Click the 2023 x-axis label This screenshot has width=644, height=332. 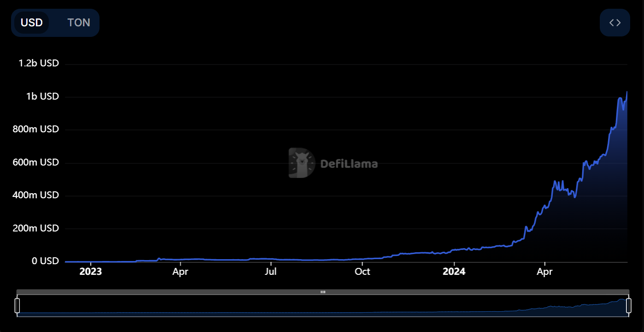[90, 271]
